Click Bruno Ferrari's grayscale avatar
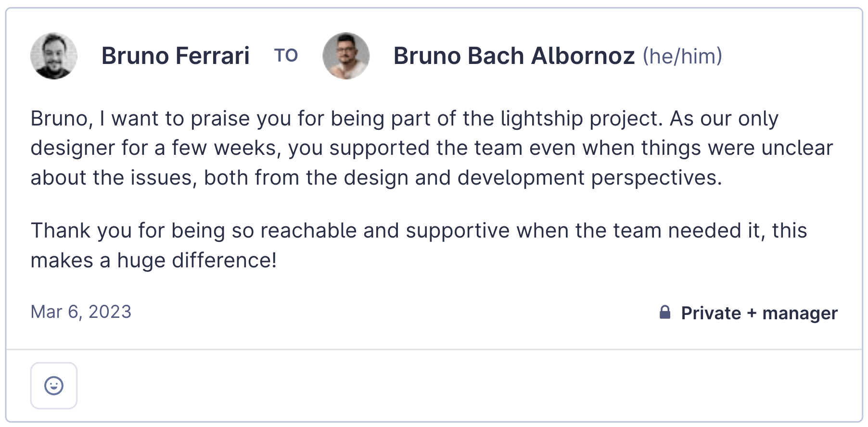The image size is (868, 427). [x=54, y=56]
